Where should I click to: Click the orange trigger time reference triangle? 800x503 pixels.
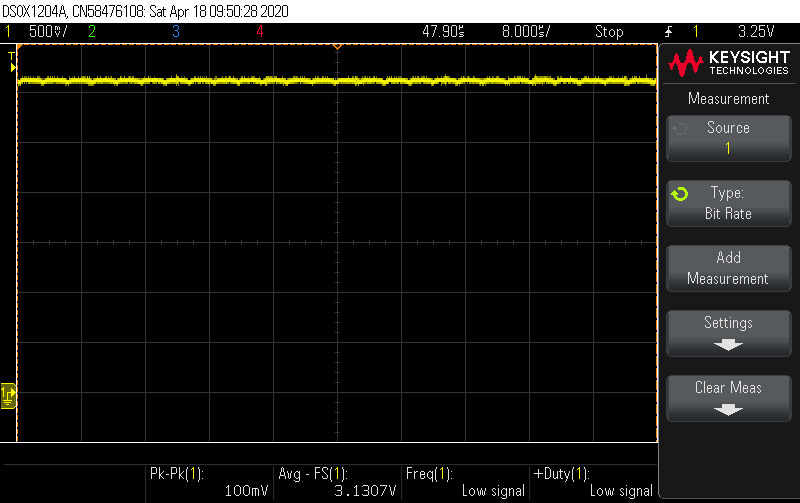coord(337,47)
